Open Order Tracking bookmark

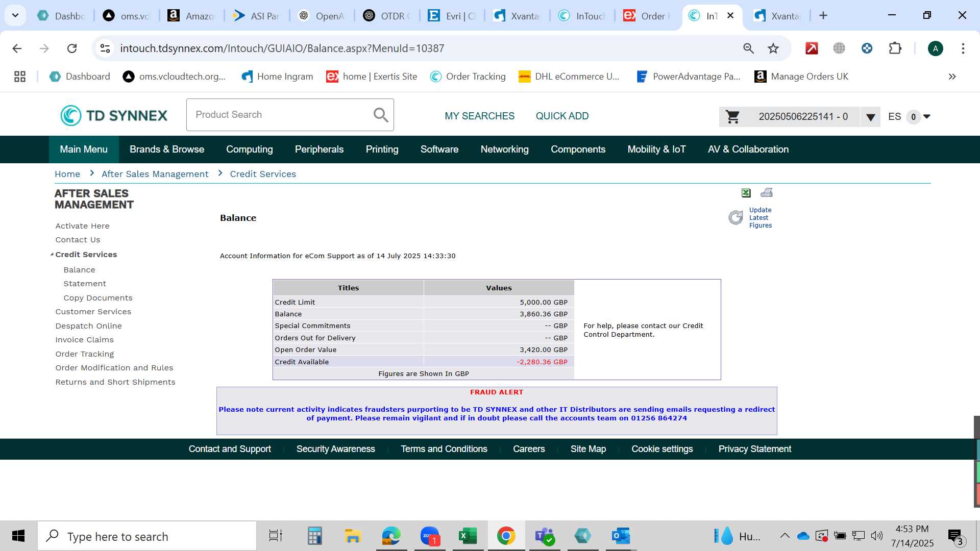pos(468,77)
